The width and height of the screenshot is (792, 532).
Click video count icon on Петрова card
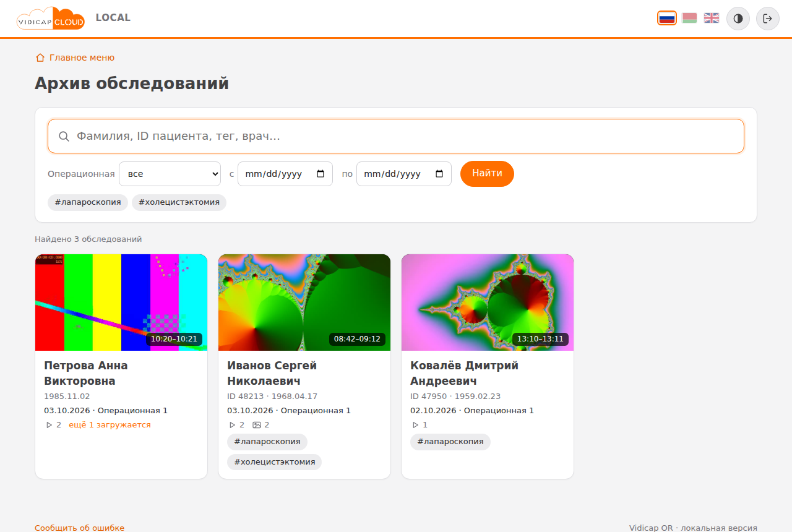49,425
